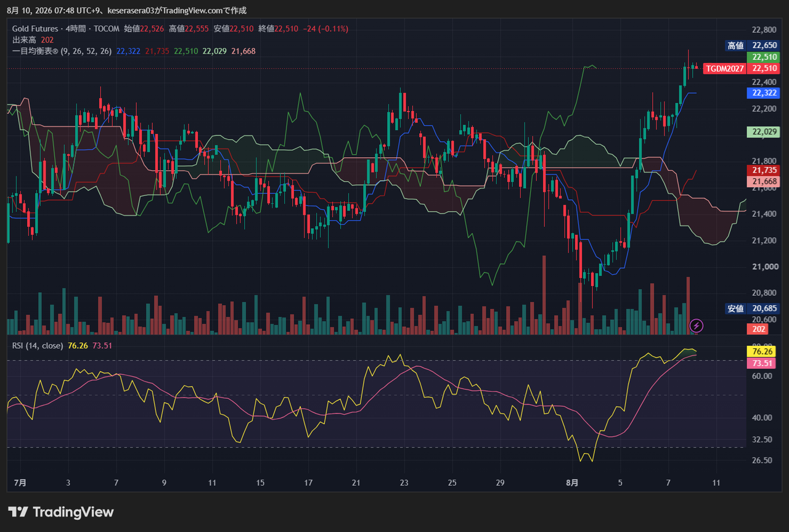Click the 始値22,526 open value in legend
Image resolution: width=789 pixels, height=532 pixels.
click(144, 28)
